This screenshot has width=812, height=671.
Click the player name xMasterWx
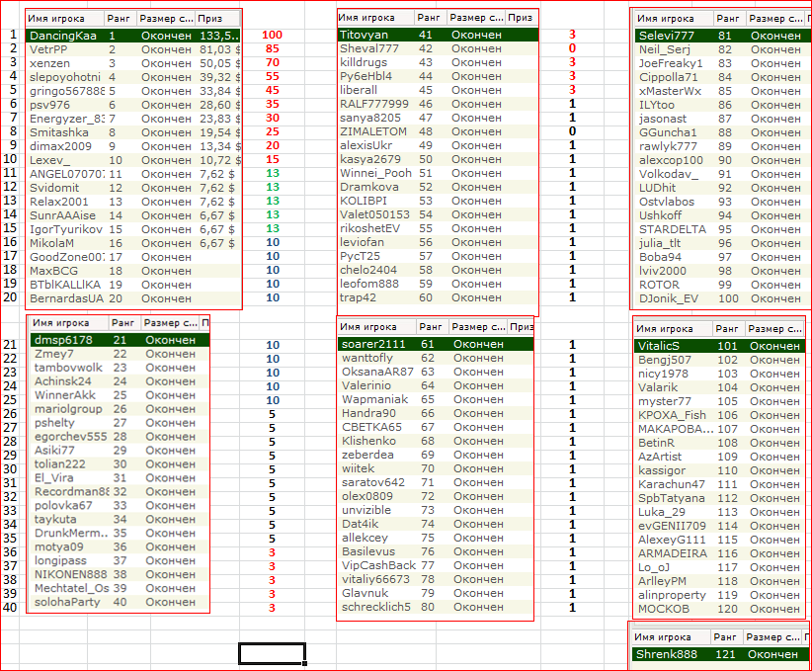click(x=670, y=91)
